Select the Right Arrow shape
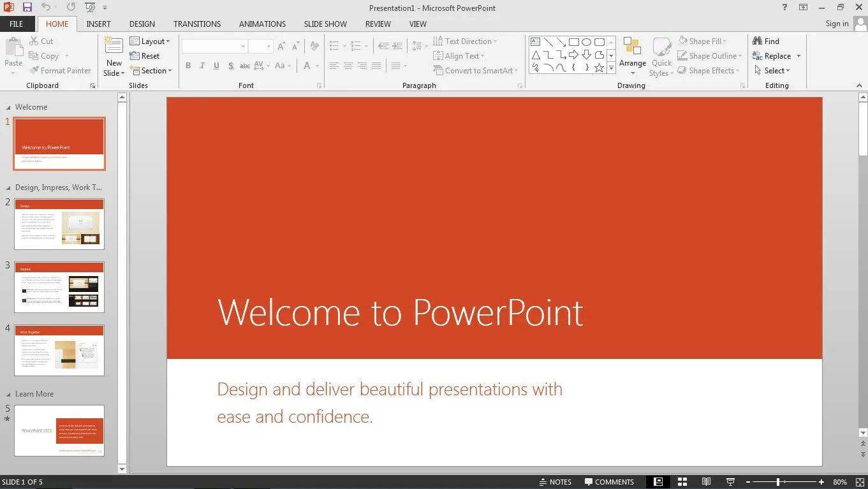This screenshot has width=868, height=489. coord(573,55)
